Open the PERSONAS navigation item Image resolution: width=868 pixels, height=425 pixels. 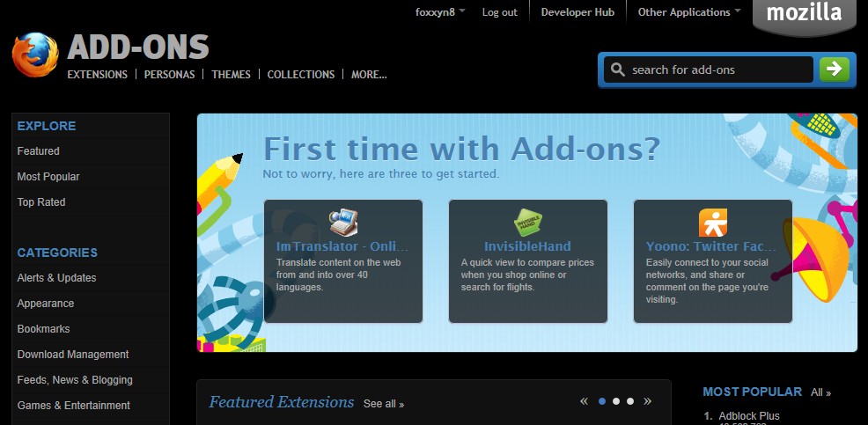pyautogui.click(x=169, y=74)
